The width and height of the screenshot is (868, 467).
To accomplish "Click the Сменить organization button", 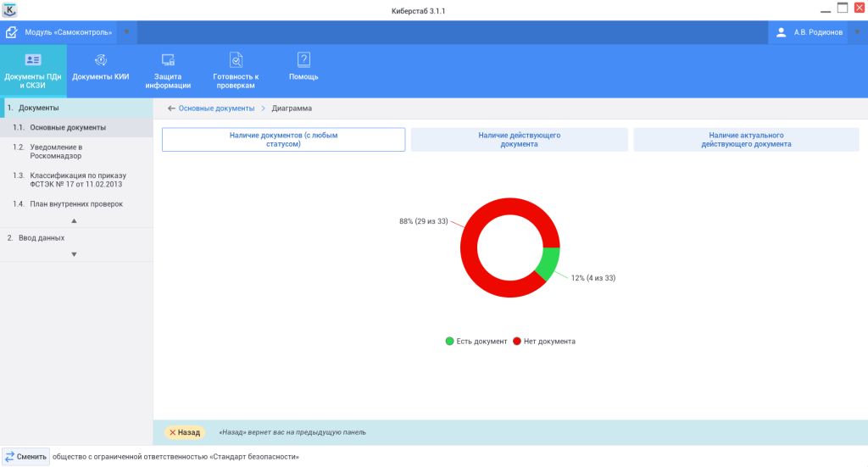I will pos(26,457).
